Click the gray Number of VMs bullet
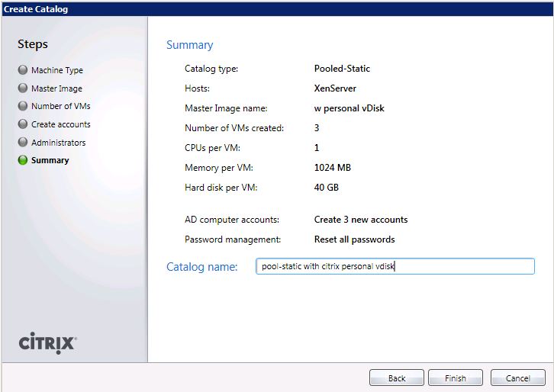 [23, 105]
